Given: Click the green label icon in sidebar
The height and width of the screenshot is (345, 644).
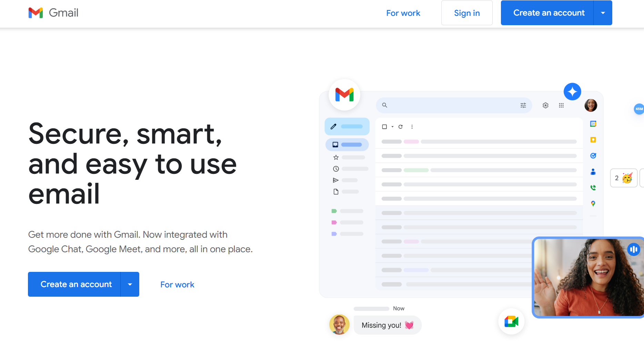Looking at the screenshot, I should click(334, 211).
